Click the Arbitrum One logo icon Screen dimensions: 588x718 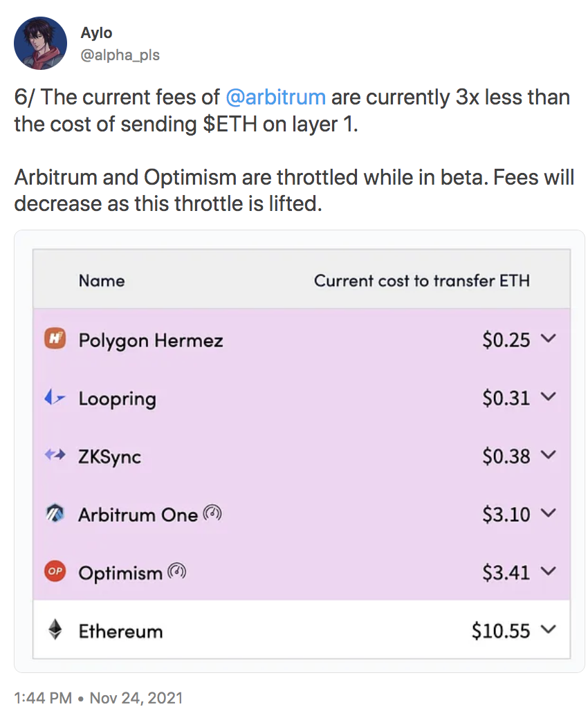(x=55, y=513)
